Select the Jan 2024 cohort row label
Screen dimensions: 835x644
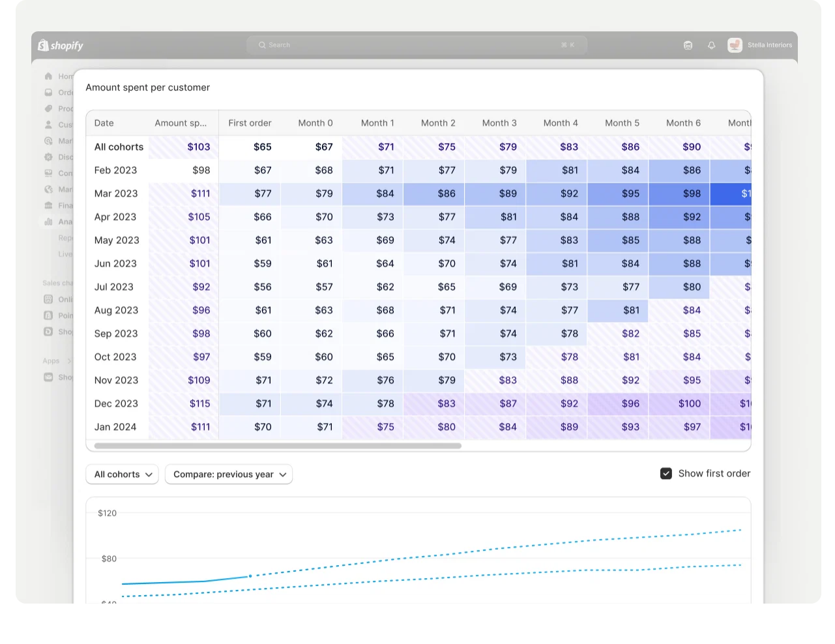coord(115,427)
